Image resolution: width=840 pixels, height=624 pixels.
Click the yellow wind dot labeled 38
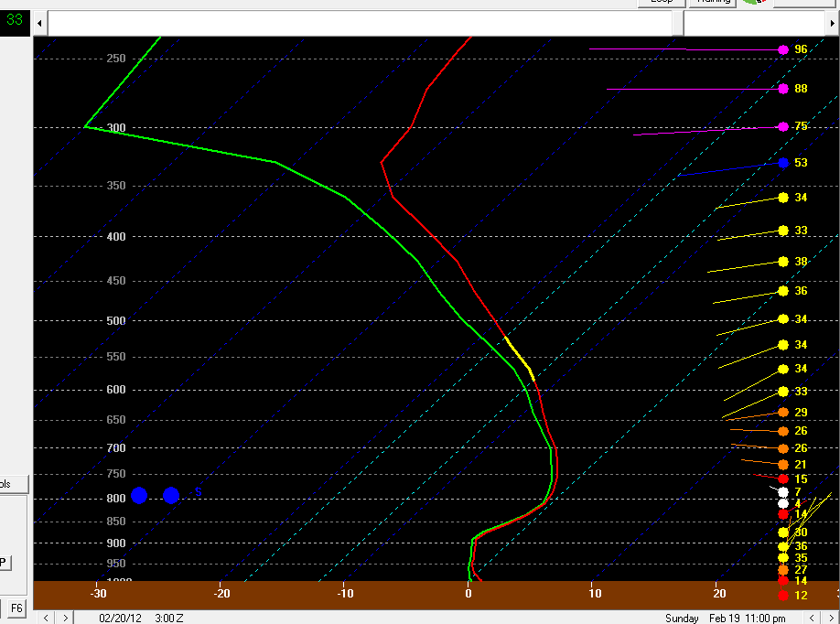[783, 262]
